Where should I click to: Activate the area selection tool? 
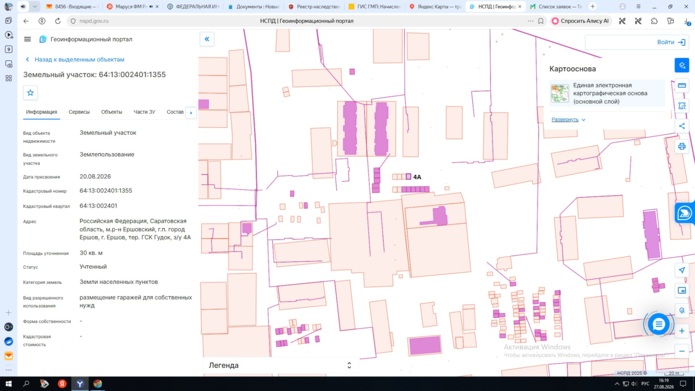(x=682, y=106)
